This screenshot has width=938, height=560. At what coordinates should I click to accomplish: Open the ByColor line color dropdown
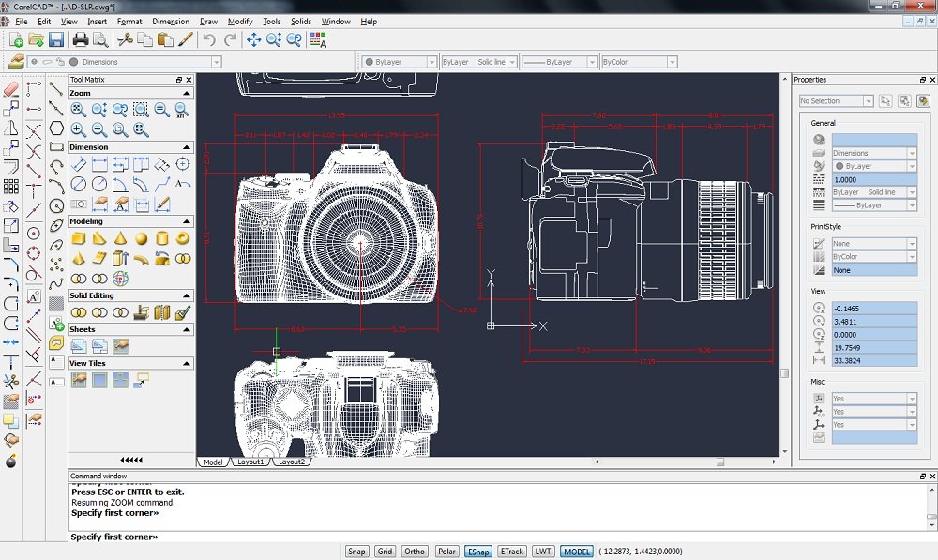coord(672,62)
